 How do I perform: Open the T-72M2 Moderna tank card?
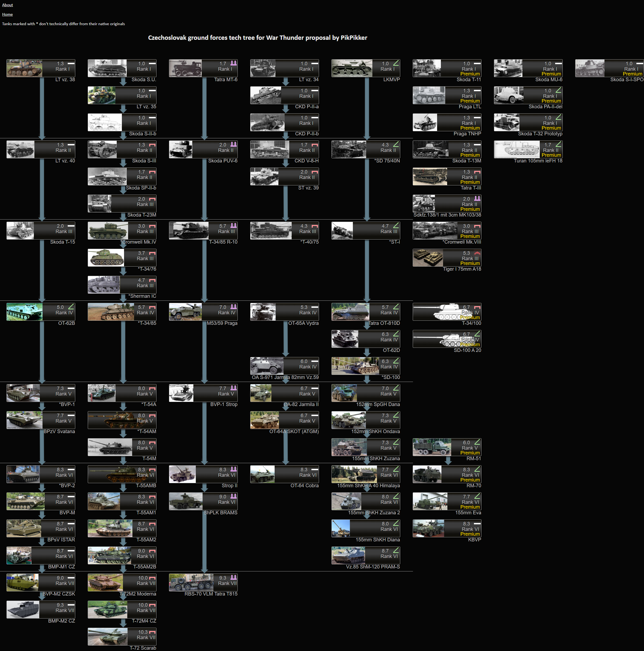(122, 583)
